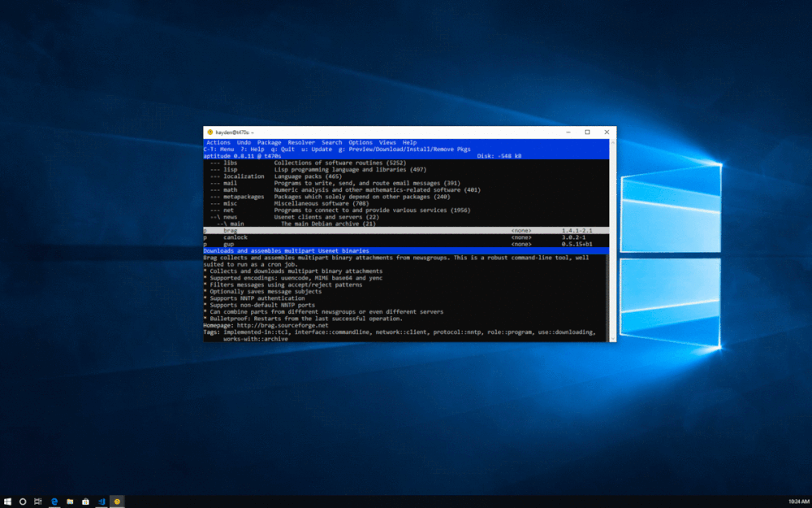Click the 'C-T: Menu' shortcut hint
Image resolution: width=812 pixels, height=508 pixels.
tap(218, 150)
